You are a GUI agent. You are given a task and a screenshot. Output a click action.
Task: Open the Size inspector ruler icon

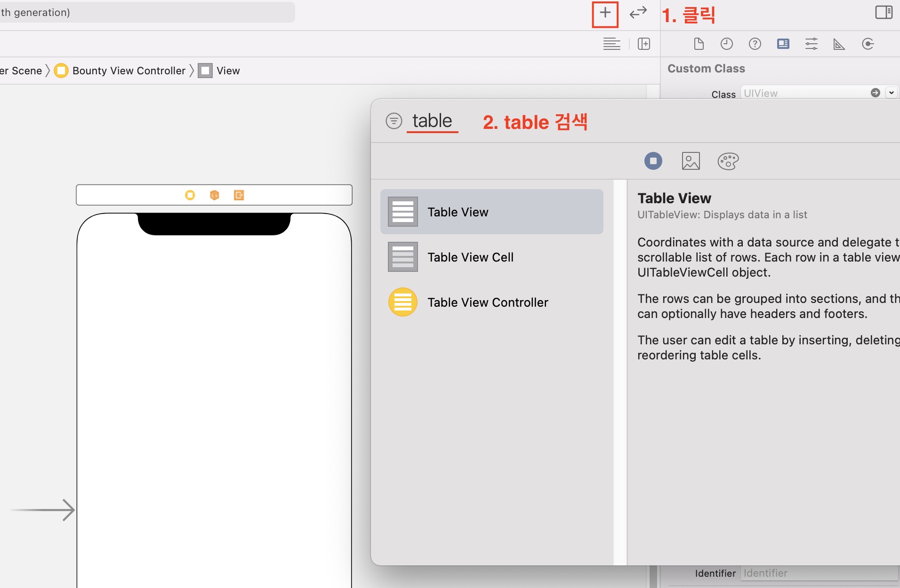click(x=839, y=44)
